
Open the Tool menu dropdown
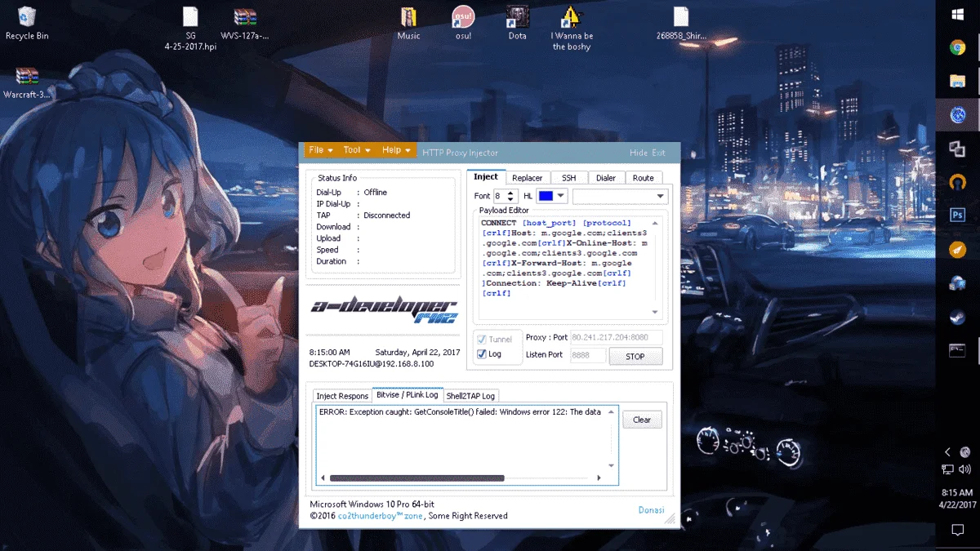(357, 150)
